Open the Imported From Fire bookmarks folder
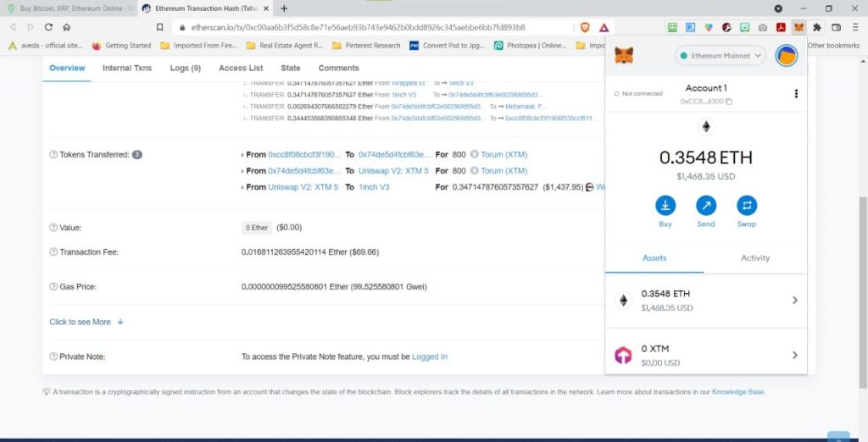This screenshot has width=868, height=442. (198, 46)
